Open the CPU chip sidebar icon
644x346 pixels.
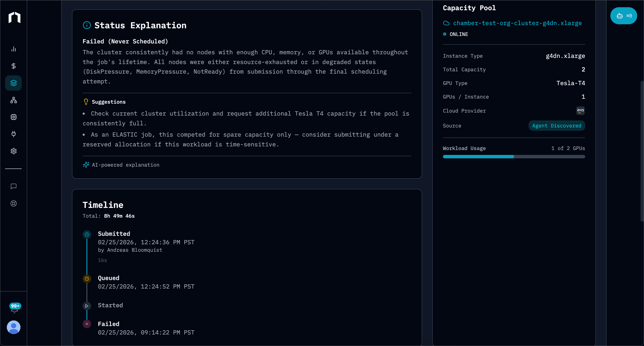[x=13, y=117]
